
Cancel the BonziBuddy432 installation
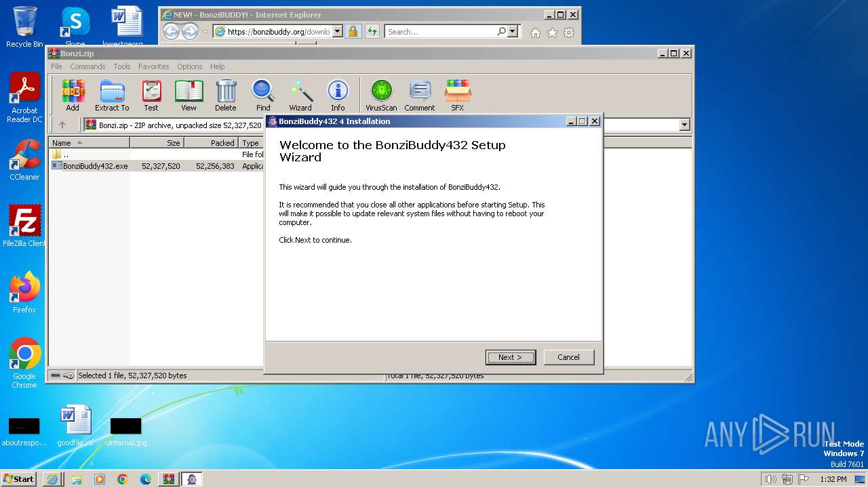click(568, 357)
